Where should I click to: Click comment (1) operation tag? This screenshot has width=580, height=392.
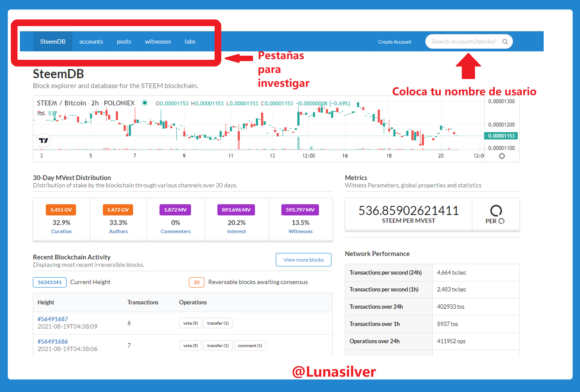click(x=250, y=345)
